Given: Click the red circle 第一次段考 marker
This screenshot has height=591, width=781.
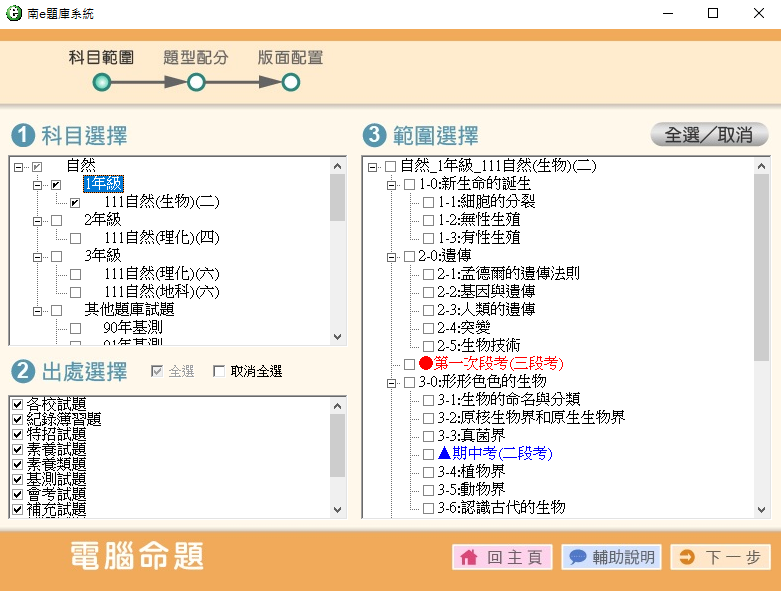Looking at the screenshot, I should coord(425,364).
